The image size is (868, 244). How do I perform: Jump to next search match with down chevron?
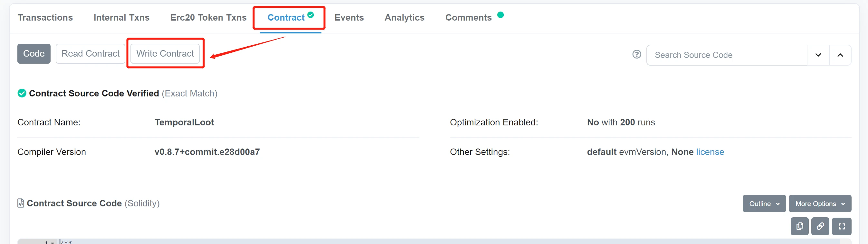(x=818, y=55)
